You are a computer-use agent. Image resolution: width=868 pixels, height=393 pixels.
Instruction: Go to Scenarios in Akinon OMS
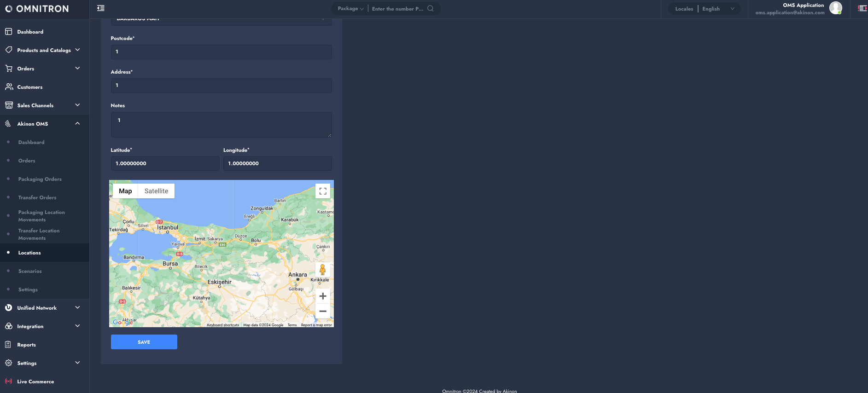[30, 271]
